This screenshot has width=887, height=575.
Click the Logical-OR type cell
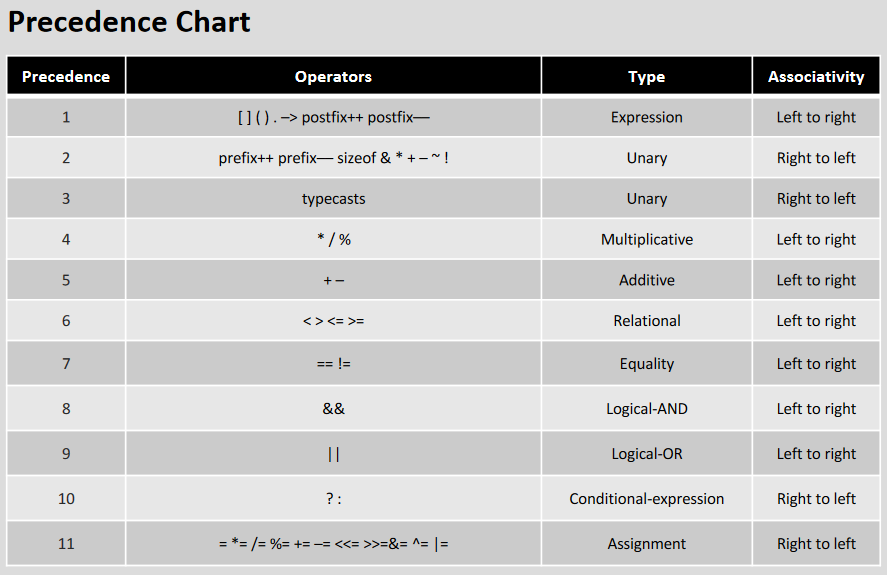tap(647, 453)
